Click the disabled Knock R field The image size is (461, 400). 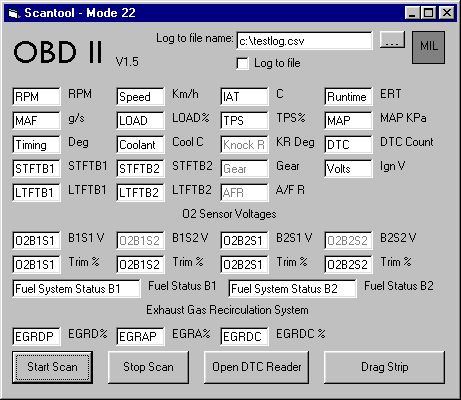(x=244, y=145)
